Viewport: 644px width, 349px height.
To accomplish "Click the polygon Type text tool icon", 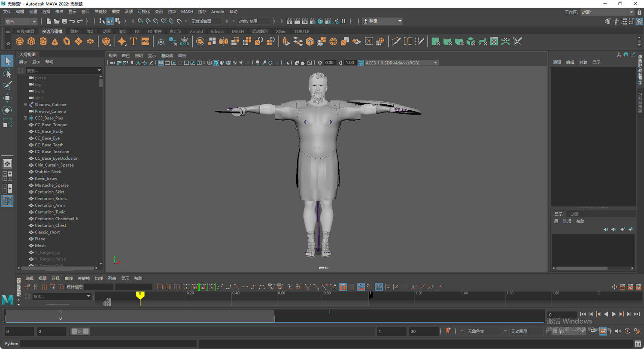I will click(134, 42).
